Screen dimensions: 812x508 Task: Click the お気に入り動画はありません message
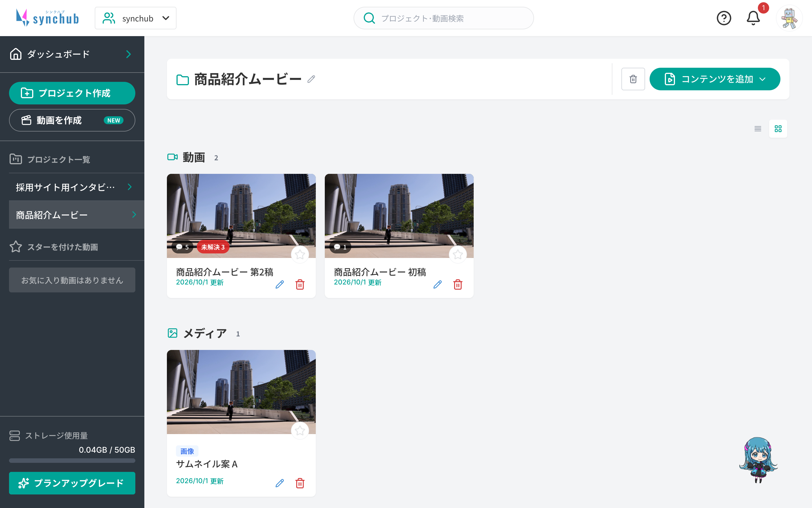72,280
